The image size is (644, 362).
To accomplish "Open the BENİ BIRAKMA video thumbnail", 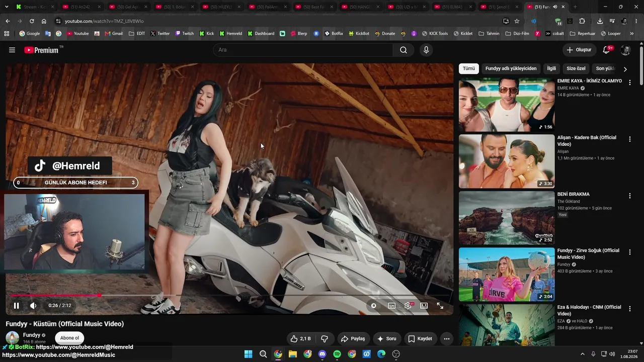I will click(507, 218).
